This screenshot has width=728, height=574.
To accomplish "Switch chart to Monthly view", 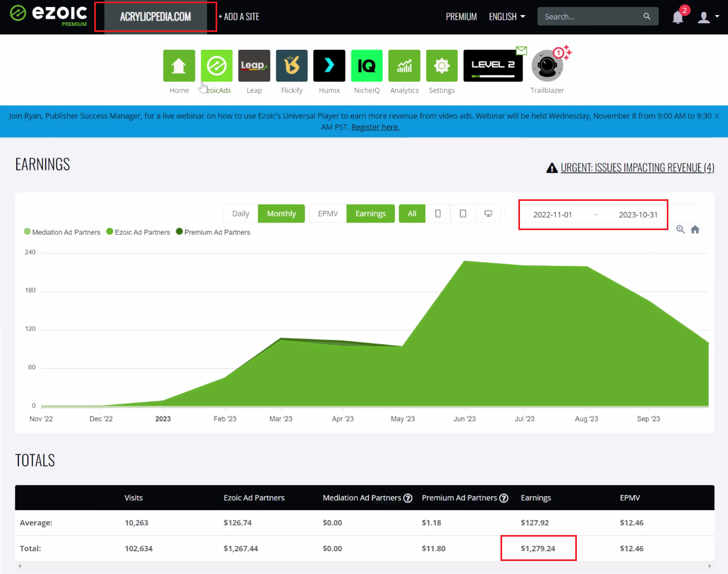I will [x=281, y=214].
